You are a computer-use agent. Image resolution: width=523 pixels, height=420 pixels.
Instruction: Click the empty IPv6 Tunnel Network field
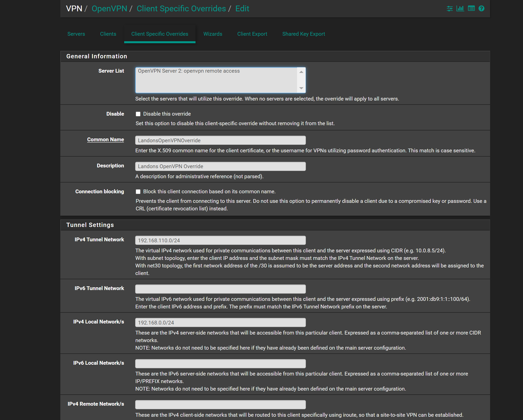pyautogui.click(x=220, y=289)
